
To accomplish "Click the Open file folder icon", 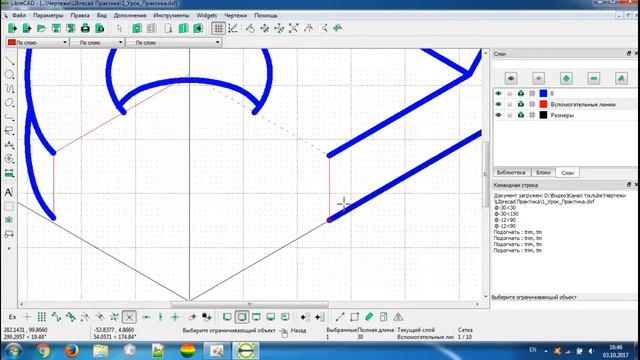I will click(x=41, y=28).
